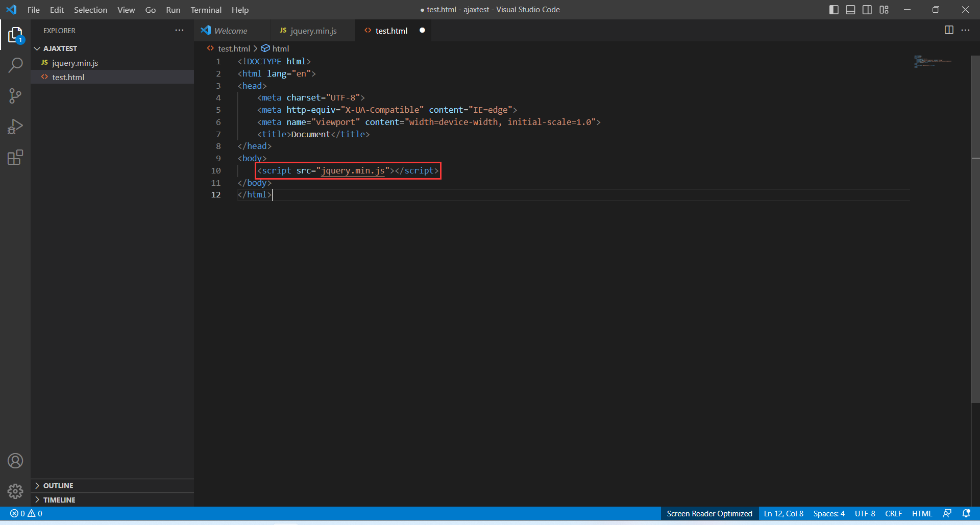Click errors and warnings indicator in status bar
The image size is (980, 525).
[x=26, y=513]
